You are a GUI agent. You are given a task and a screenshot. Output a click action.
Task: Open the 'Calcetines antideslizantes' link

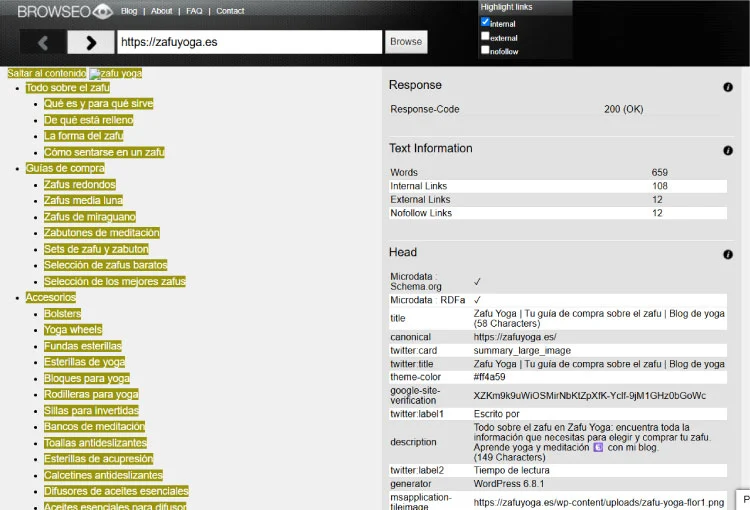click(x=103, y=475)
